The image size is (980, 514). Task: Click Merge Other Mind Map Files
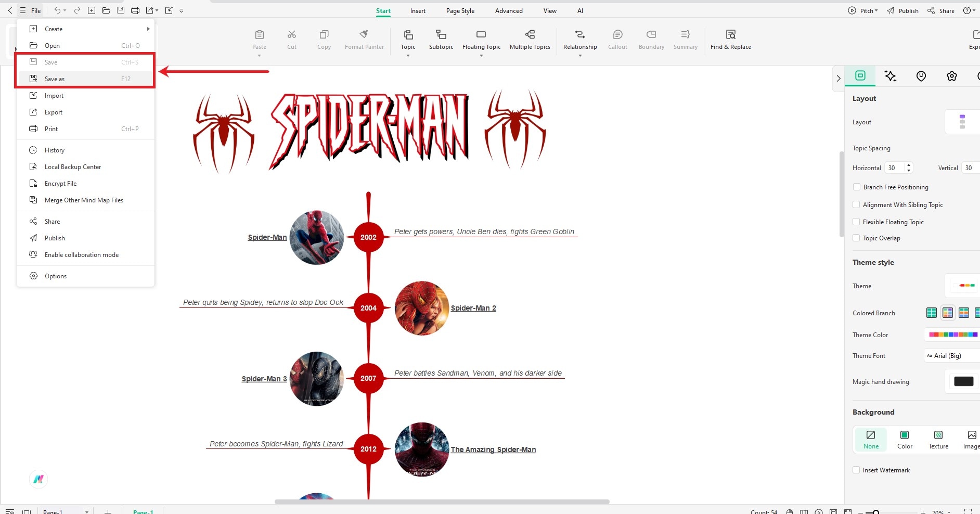[86, 200]
